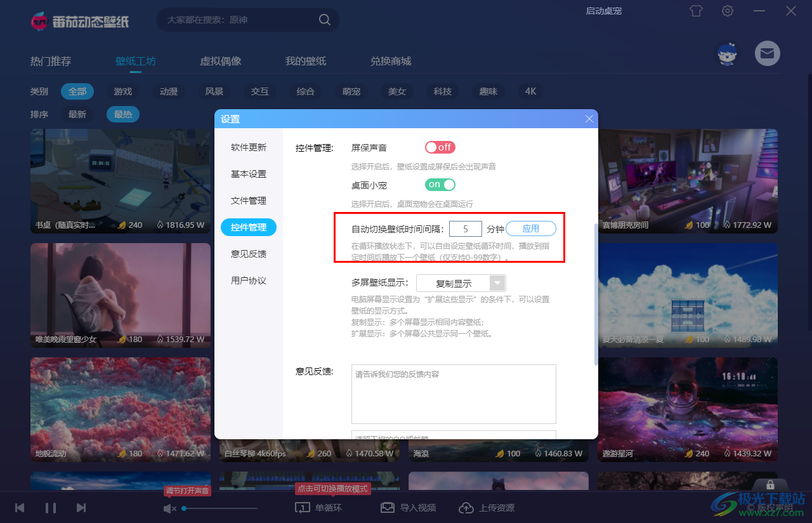This screenshot has height=523, width=812.
Task: Switch to 虚拟偶像 tab
Action: click(221, 62)
